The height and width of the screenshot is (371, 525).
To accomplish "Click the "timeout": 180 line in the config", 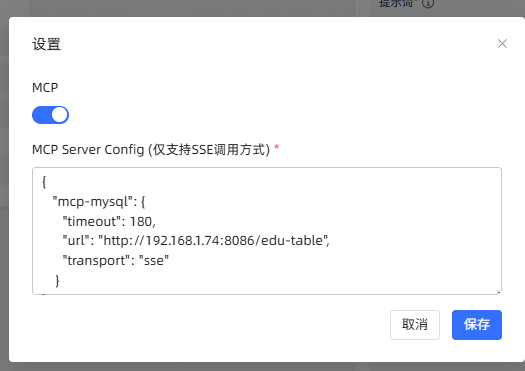I will pyautogui.click(x=109, y=221).
